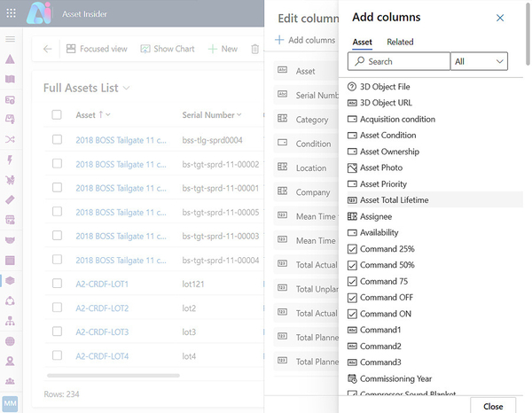Viewport: 532px width, 413px height.
Task: Click the New record button
Action: [223, 49]
